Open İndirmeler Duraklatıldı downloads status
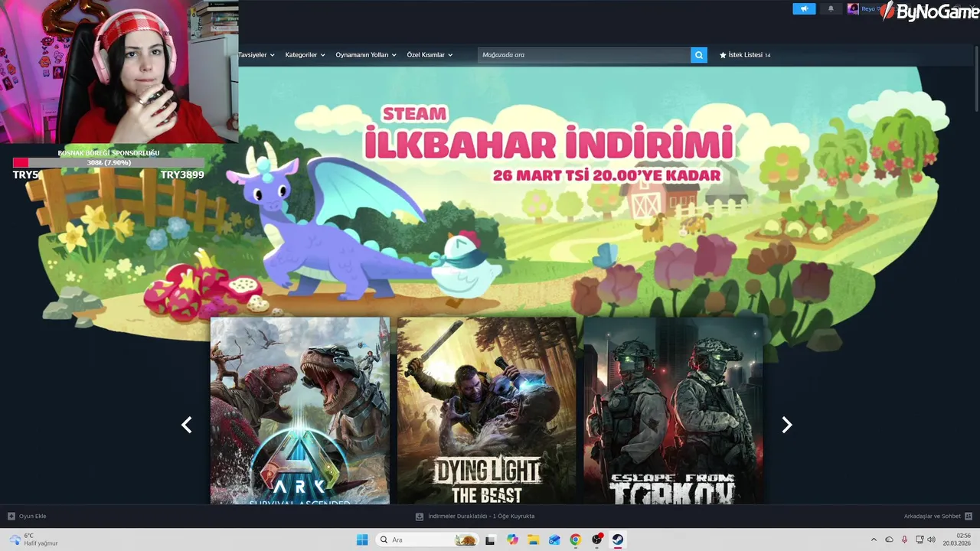The width and height of the screenshot is (980, 551). (x=481, y=516)
